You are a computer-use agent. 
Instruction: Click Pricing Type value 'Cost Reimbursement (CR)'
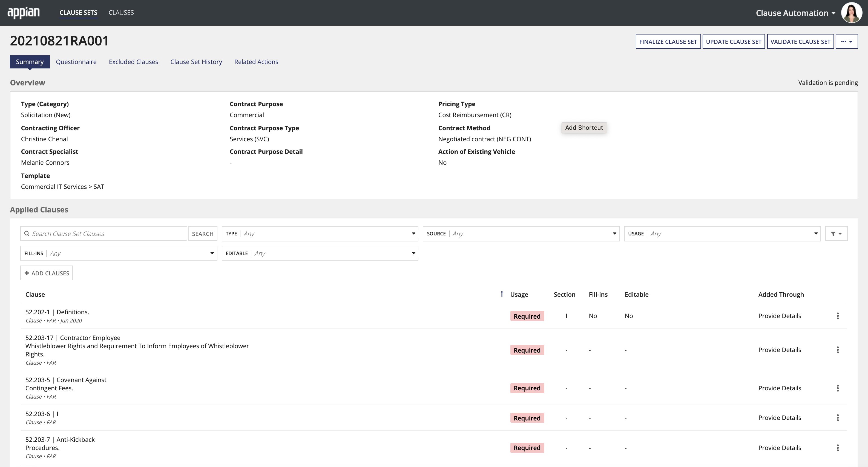pos(475,115)
